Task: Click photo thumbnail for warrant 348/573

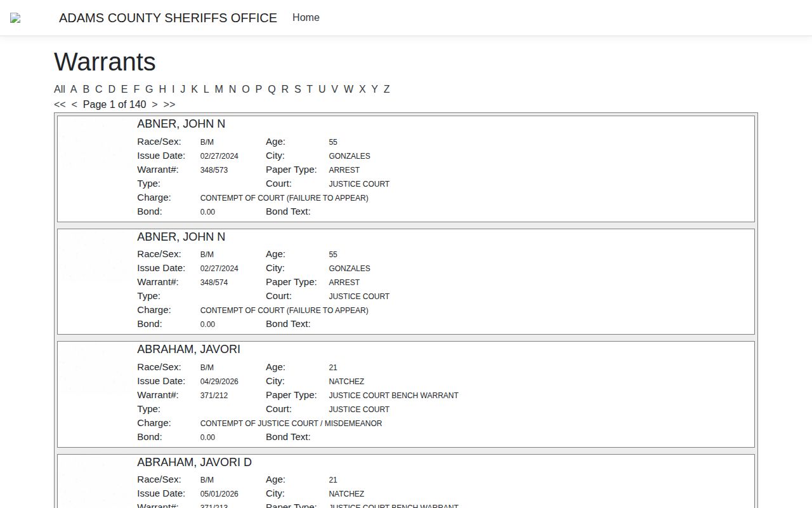Action: click(x=95, y=144)
